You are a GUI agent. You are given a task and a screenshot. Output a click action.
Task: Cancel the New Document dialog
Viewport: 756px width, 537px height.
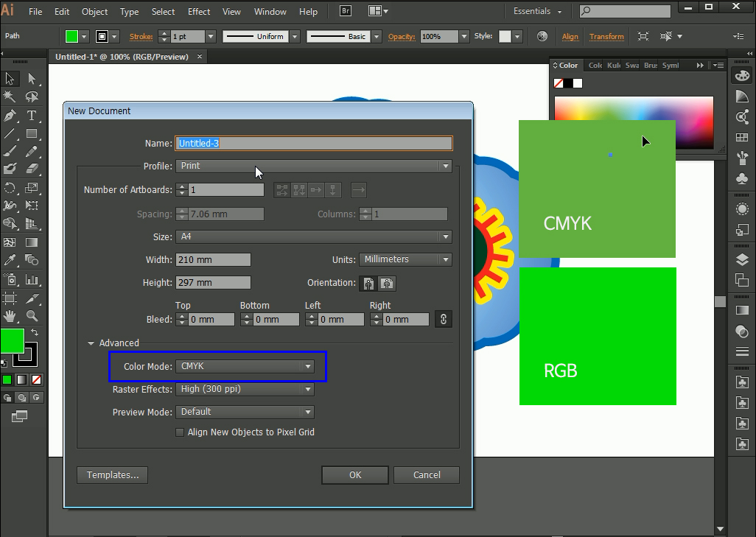point(427,475)
